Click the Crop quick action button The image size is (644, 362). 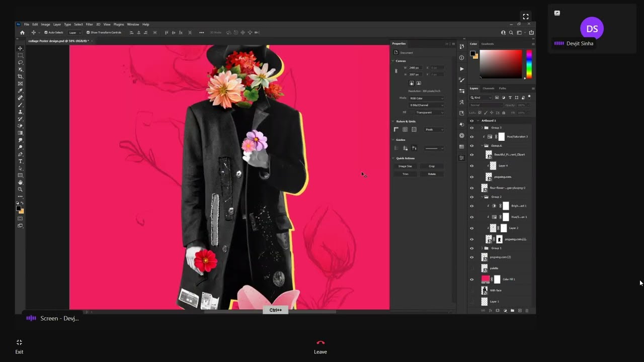pos(432,166)
